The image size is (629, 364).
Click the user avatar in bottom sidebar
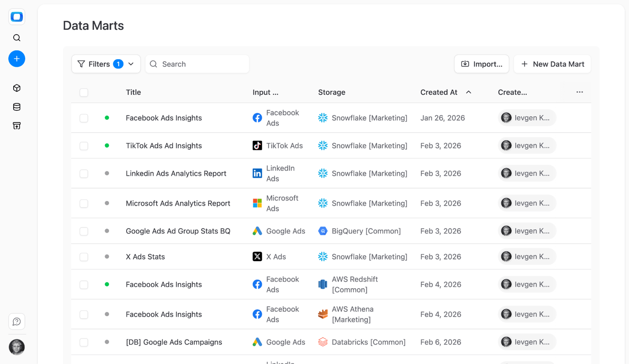17,347
